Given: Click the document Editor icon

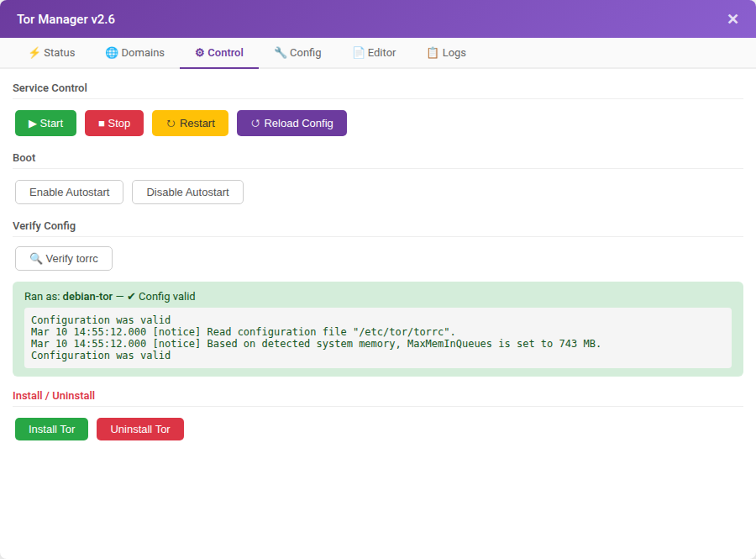Looking at the screenshot, I should tap(358, 53).
